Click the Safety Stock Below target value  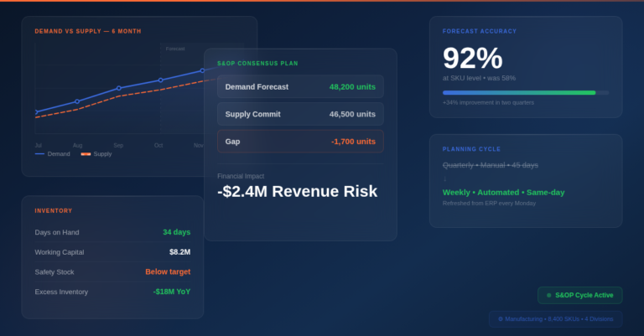click(x=167, y=271)
